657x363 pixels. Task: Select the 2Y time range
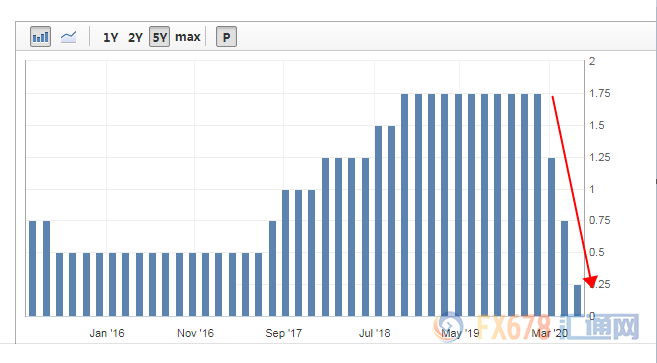click(x=135, y=38)
